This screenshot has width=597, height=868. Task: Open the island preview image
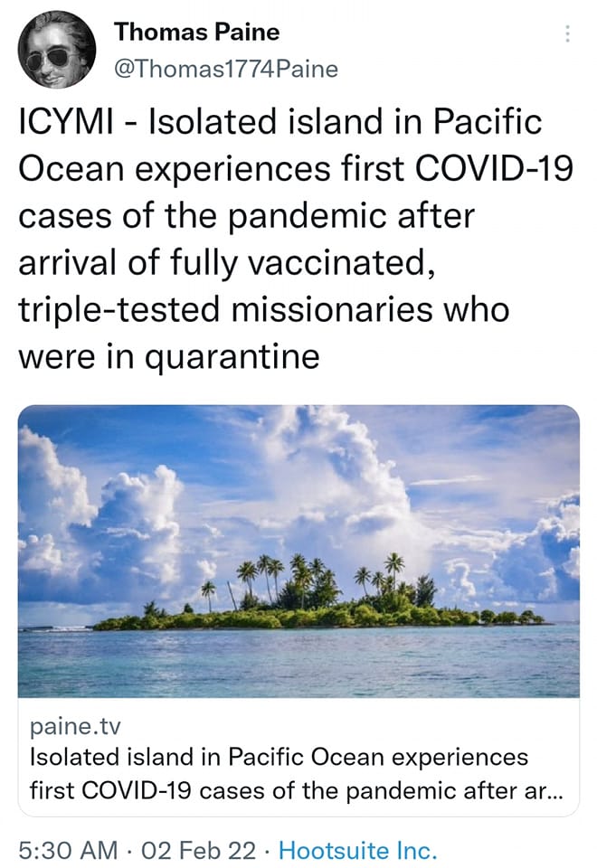point(298,552)
